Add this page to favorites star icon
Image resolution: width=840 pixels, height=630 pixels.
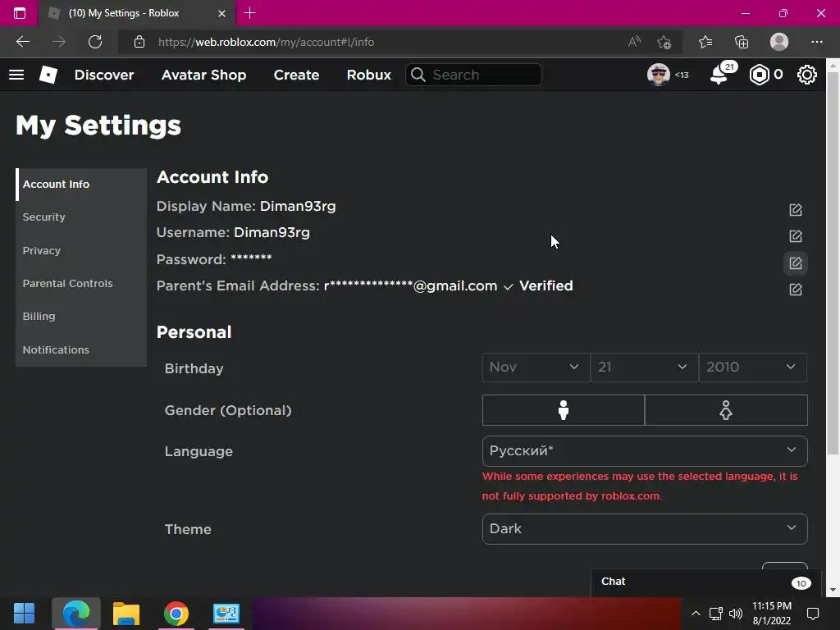[x=664, y=42]
